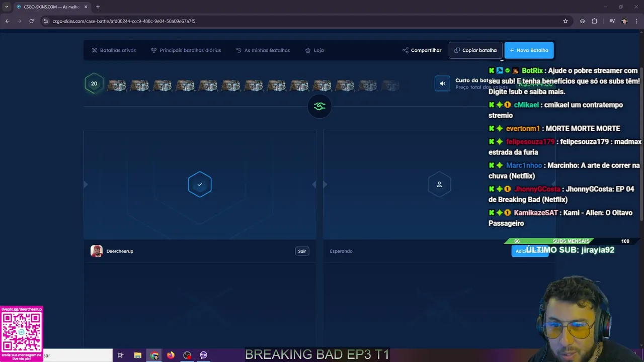Start a Nova Batalha
644x362 pixels.
(529, 50)
